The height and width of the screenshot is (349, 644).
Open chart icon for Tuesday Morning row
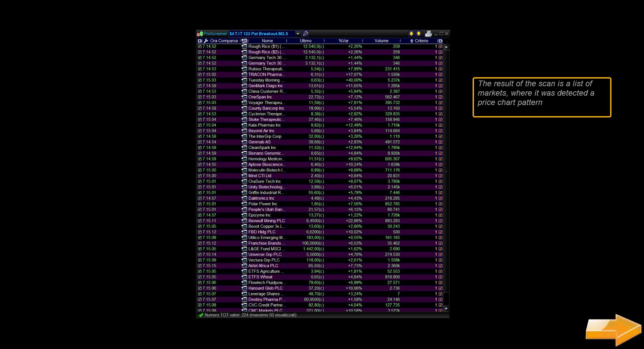tap(244, 80)
